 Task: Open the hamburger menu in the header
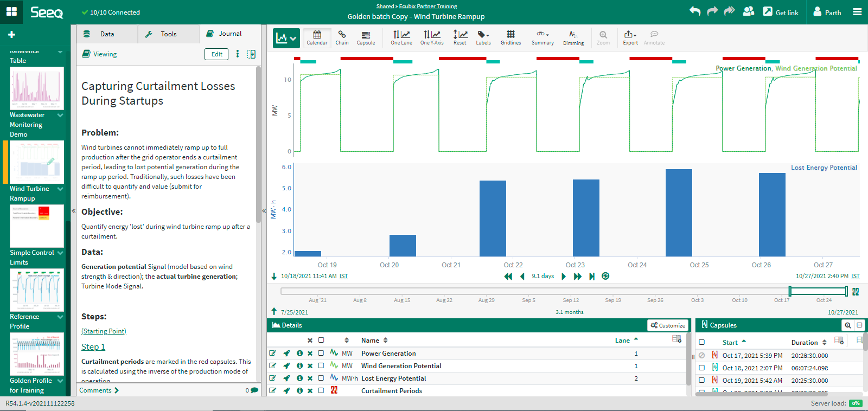pos(857,11)
